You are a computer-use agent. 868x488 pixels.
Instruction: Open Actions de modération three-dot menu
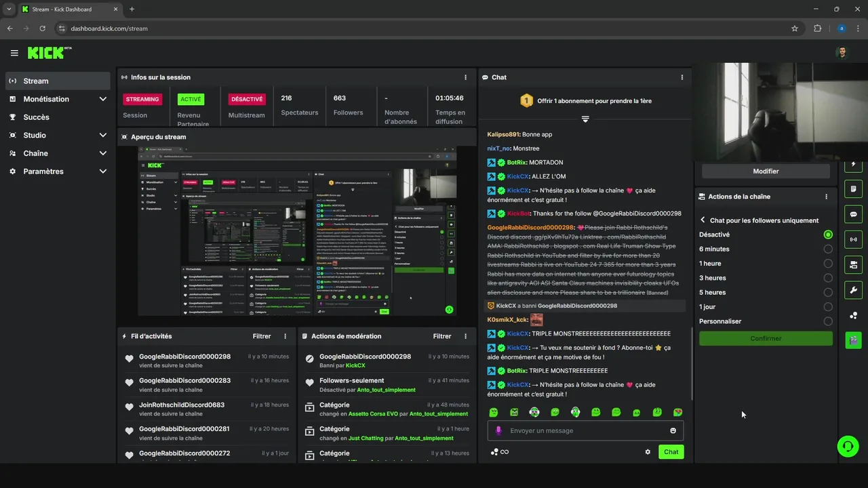(465, 336)
